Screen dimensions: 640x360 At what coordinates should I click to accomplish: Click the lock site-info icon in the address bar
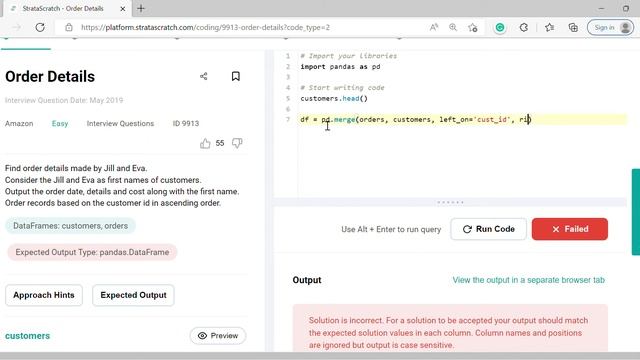click(69, 27)
